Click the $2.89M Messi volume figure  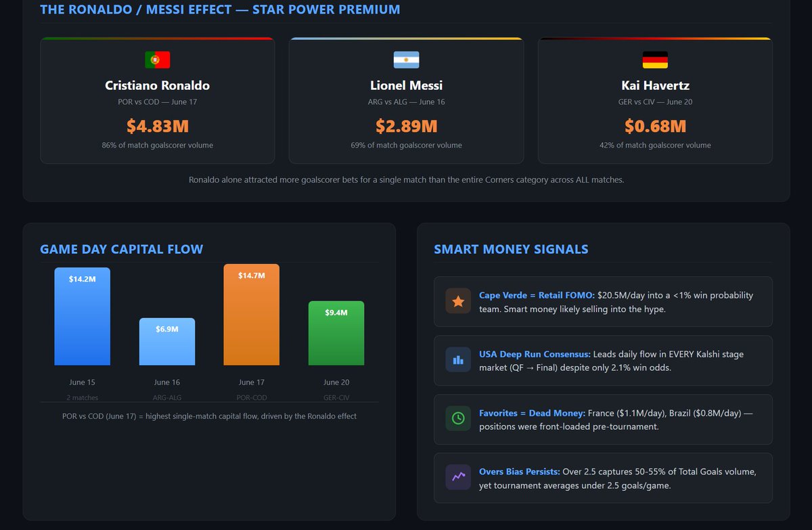tap(406, 126)
